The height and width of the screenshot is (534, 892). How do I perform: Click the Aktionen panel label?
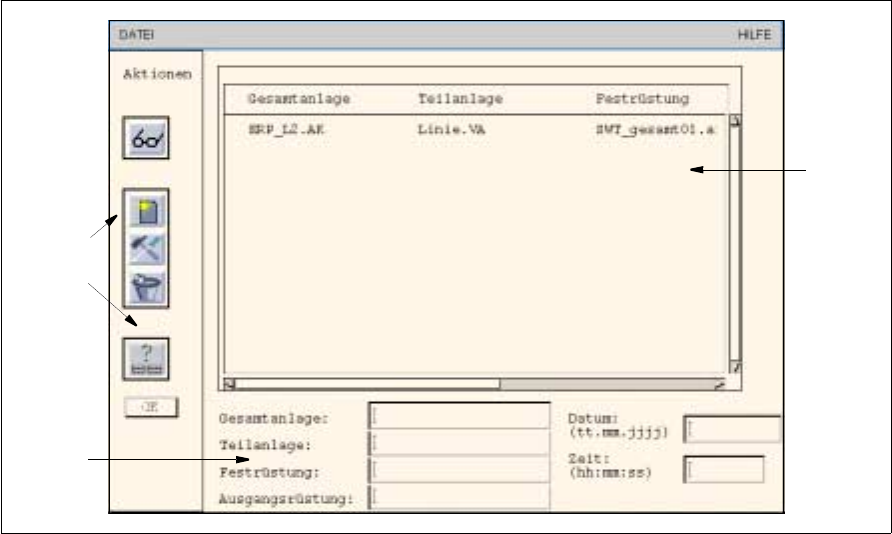tap(158, 74)
